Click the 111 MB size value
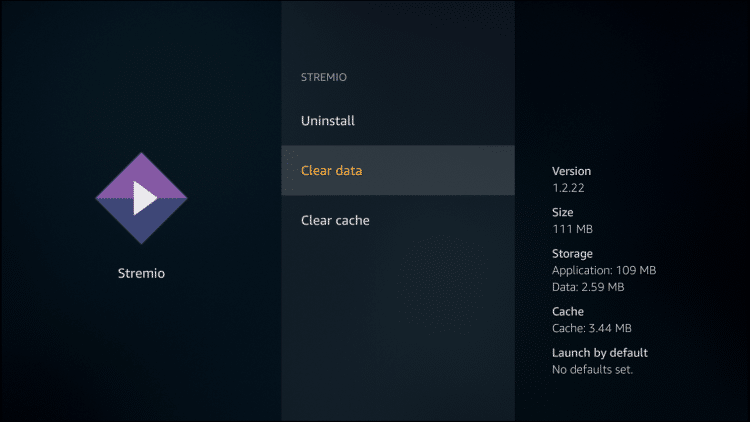Screen dimensions: 750x422 tap(573, 229)
